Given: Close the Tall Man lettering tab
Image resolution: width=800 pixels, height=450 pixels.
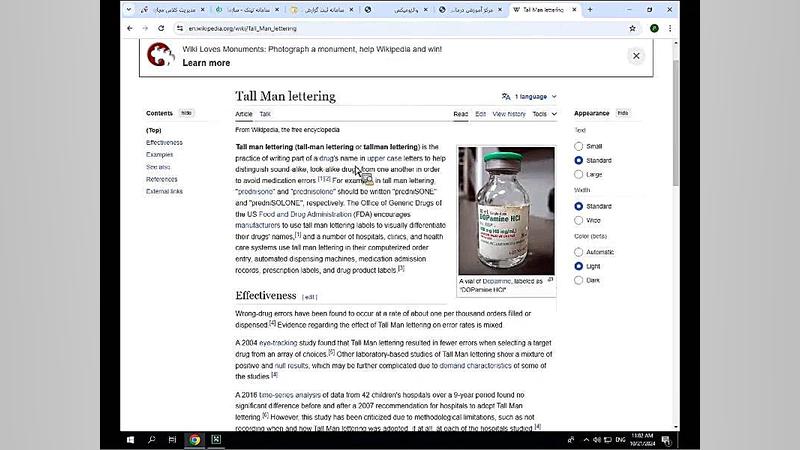Looking at the screenshot, I should point(574,9).
